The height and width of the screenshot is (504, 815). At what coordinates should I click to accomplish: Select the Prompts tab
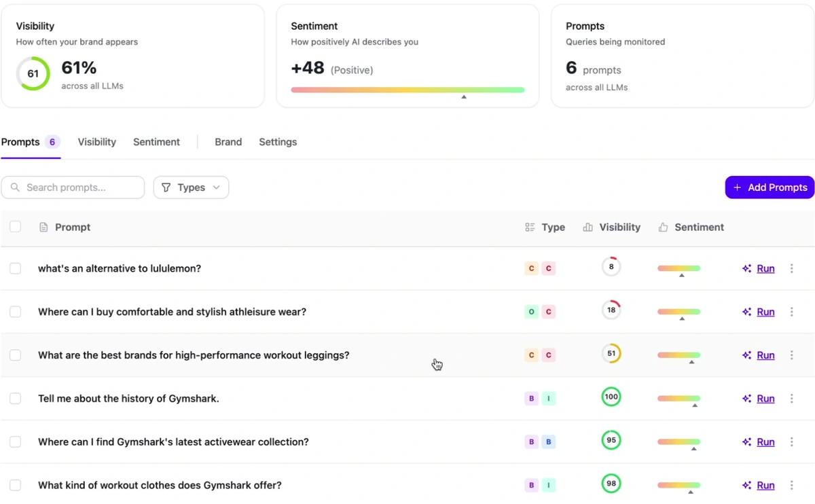31,142
